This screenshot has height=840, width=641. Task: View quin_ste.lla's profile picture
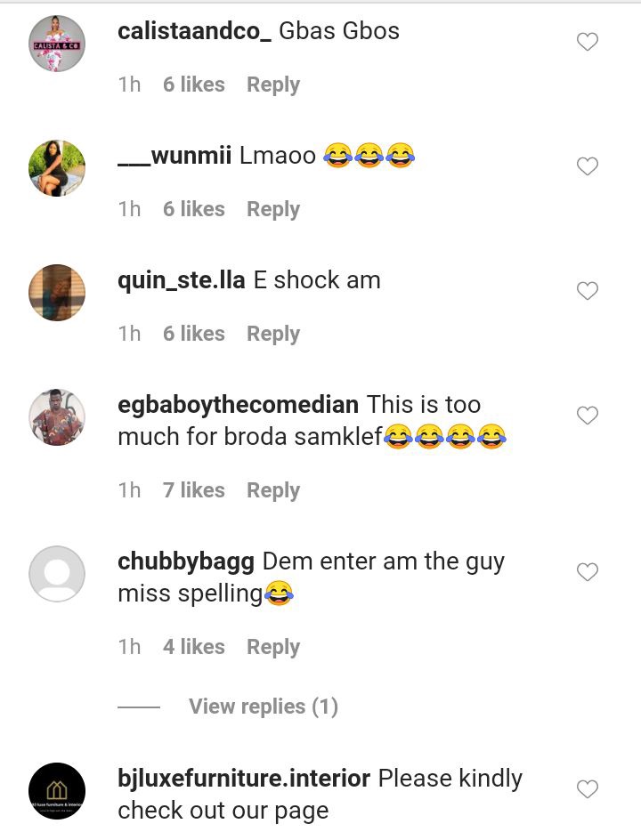[57, 293]
